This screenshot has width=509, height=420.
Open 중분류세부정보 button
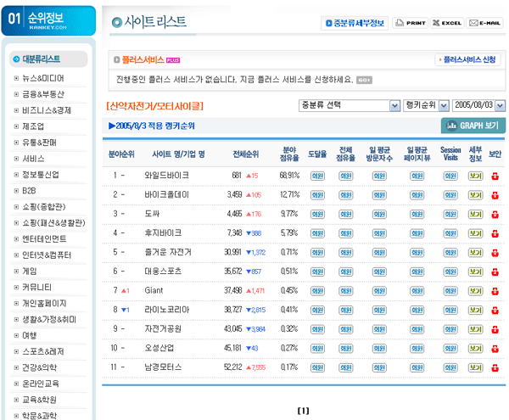coord(355,23)
